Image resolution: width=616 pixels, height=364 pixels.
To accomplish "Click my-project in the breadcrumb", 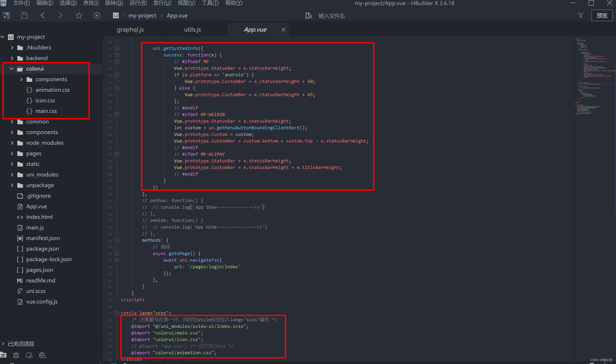I will point(142,15).
